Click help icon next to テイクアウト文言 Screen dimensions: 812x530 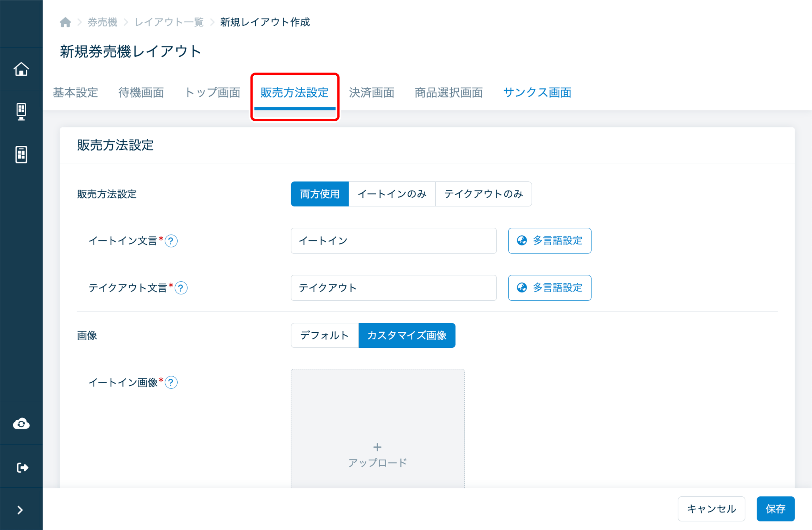point(181,288)
